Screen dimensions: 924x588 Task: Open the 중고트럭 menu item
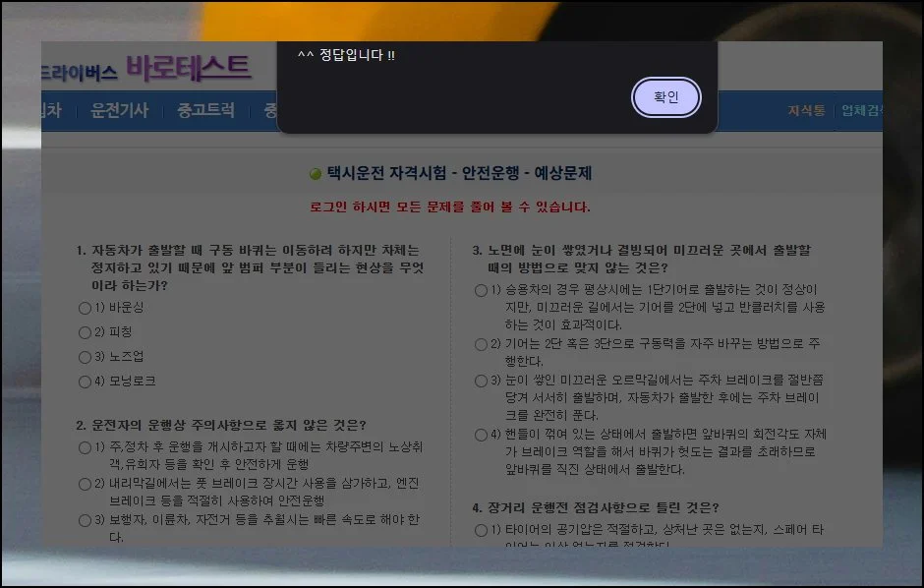click(x=205, y=110)
